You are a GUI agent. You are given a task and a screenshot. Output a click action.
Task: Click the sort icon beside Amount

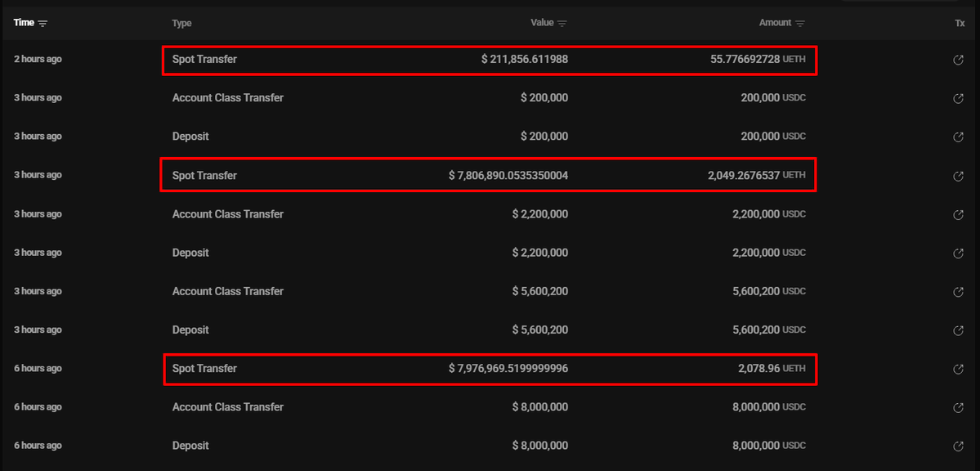tap(800, 24)
